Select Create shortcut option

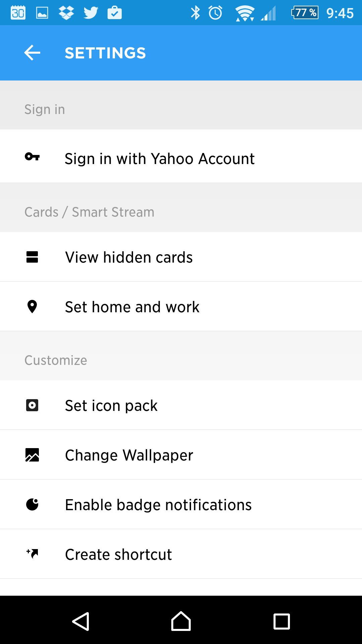[181, 554]
